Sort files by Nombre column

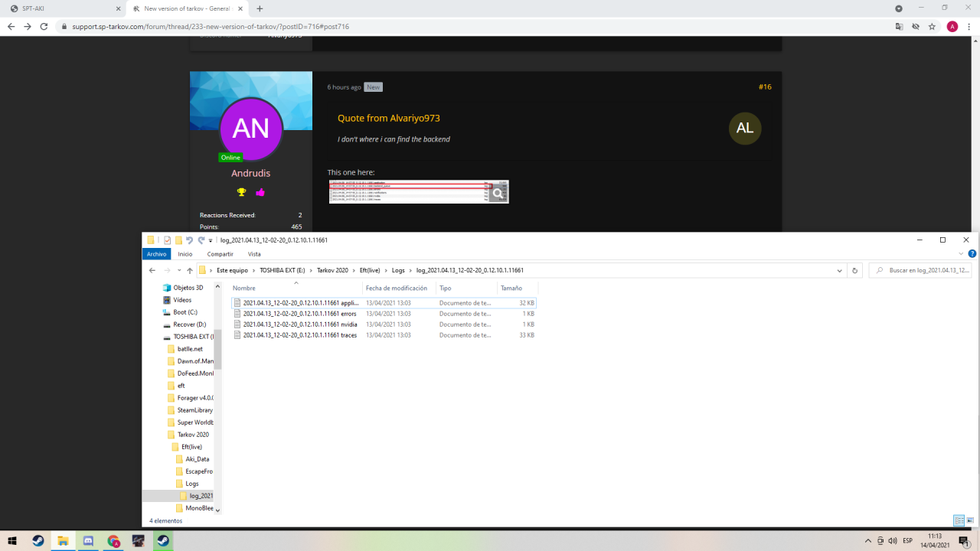[297, 288]
